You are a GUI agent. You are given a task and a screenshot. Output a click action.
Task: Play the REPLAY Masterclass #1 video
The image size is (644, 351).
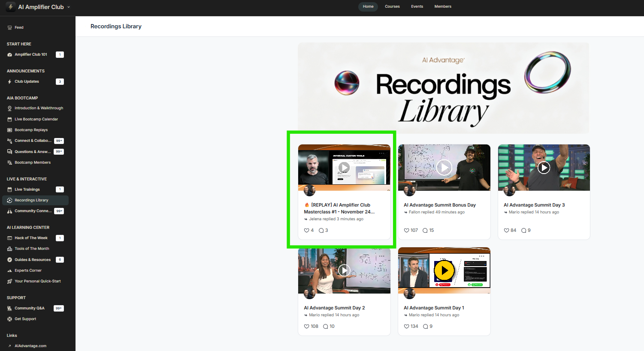(344, 168)
